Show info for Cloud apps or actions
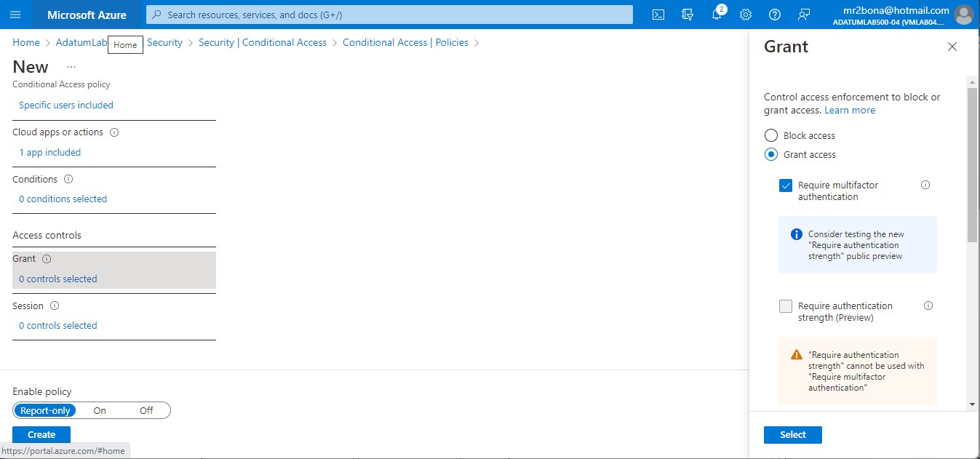980x459 pixels. click(x=114, y=132)
